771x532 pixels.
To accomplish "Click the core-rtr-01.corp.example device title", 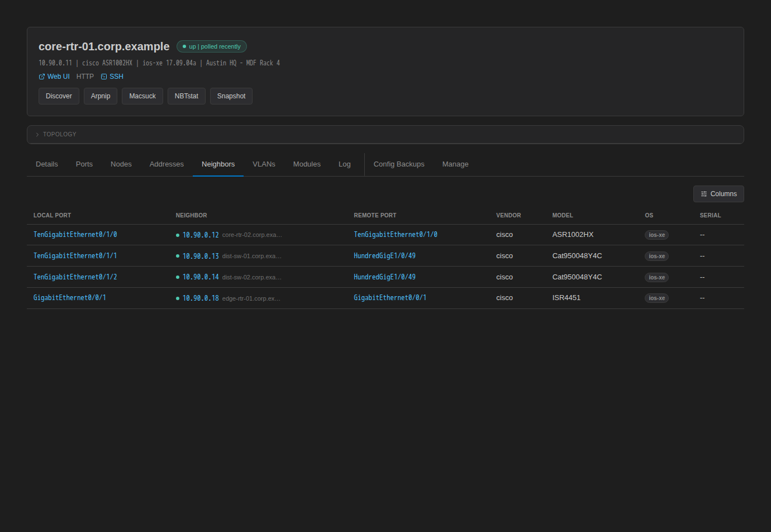I will [x=104, y=46].
